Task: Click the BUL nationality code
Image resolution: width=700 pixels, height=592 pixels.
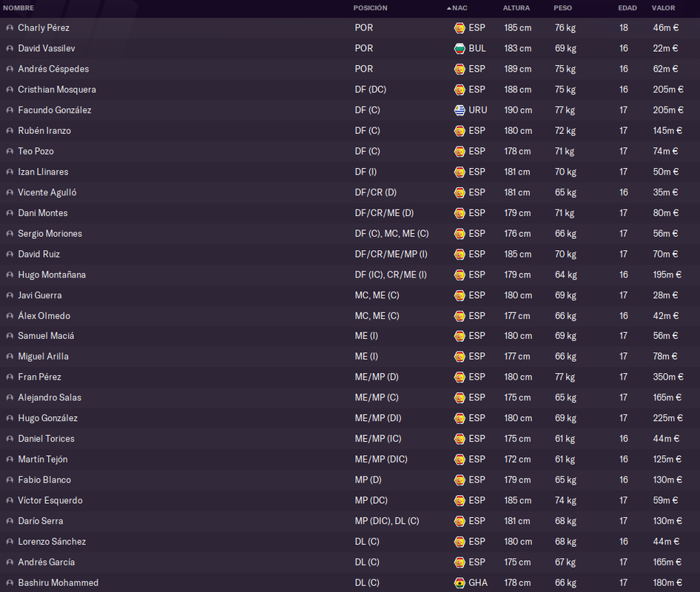Action: (477, 48)
